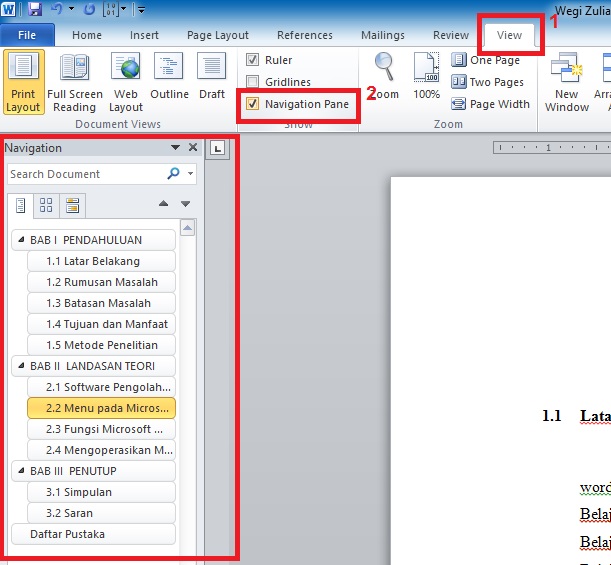Collapse the BAB III PENUTUP heading
The image size is (611, 565).
pyautogui.click(x=21, y=470)
